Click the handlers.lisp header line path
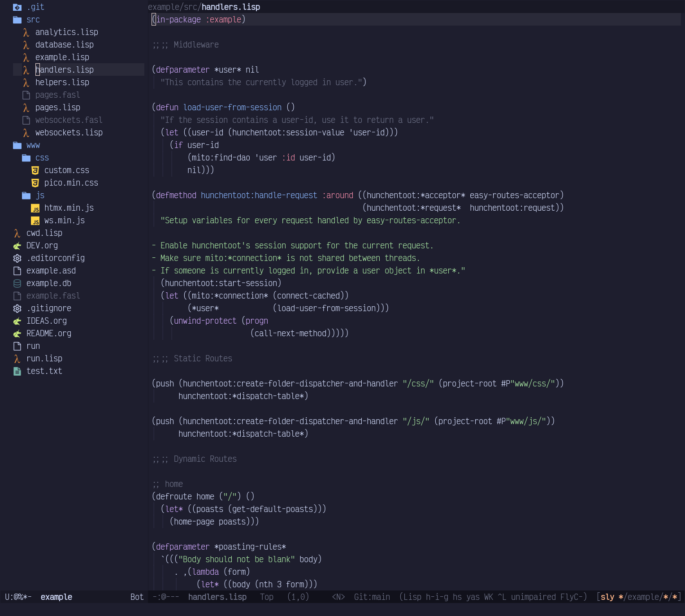The image size is (685, 616). pos(204,7)
